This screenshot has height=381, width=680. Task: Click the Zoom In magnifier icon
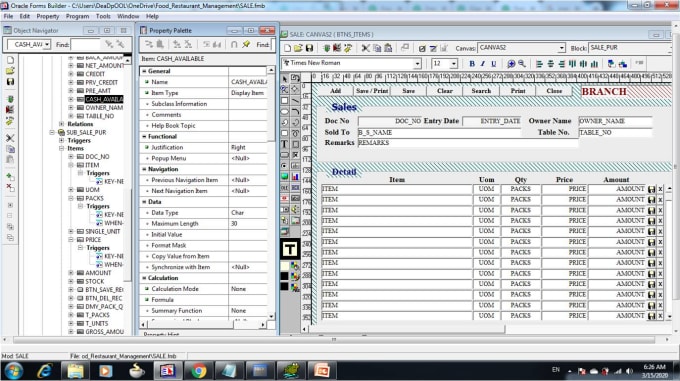511,64
